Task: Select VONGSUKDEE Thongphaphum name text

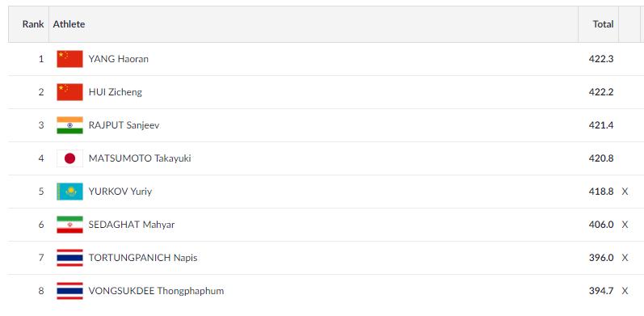Action: 156,291
